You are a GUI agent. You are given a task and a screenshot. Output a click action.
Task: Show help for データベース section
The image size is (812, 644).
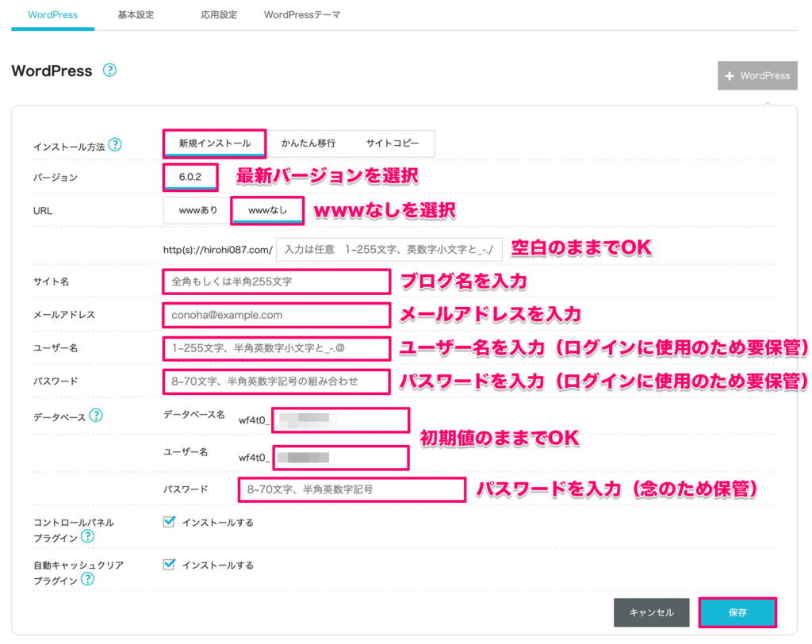(96, 416)
